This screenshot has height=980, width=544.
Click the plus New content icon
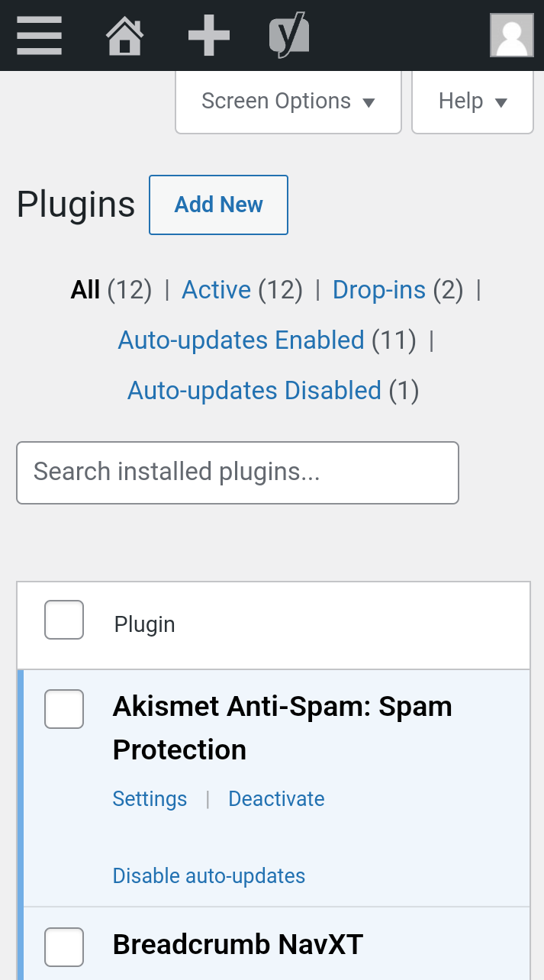pyautogui.click(x=209, y=36)
